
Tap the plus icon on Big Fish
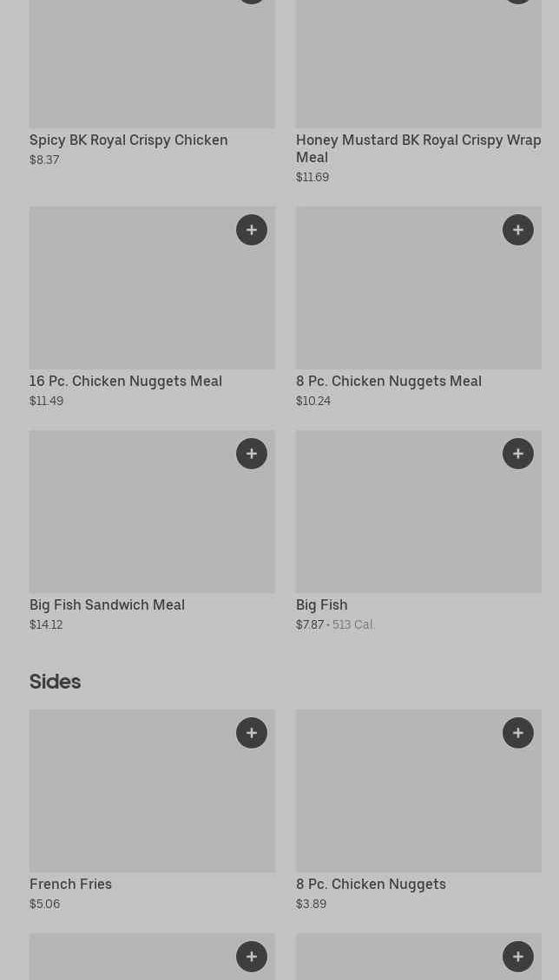pos(518,454)
